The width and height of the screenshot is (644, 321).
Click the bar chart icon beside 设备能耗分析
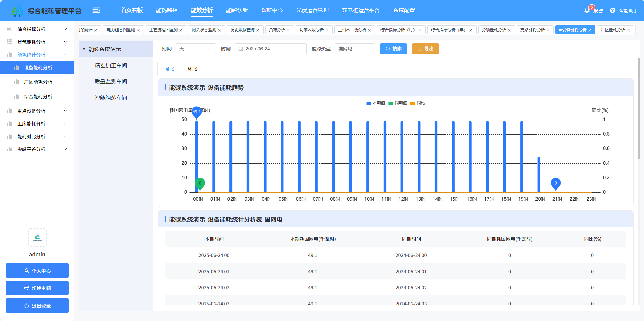[x=16, y=67]
